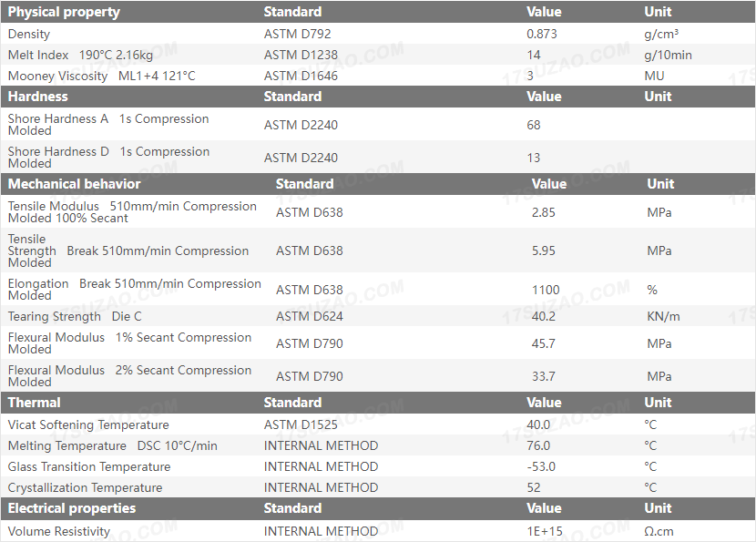Image resolution: width=756 pixels, height=542 pixels.
Task: Select the Crystallization Temperature row label
Action: (86, 487)
